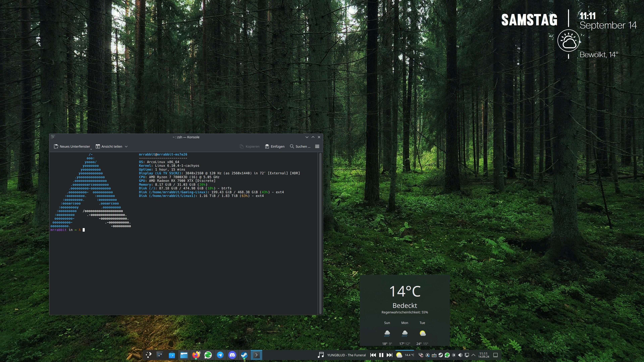Click the Steam taskbar launcher
Image resolution: width=644 pixels, height=362 pixels.
244,355
